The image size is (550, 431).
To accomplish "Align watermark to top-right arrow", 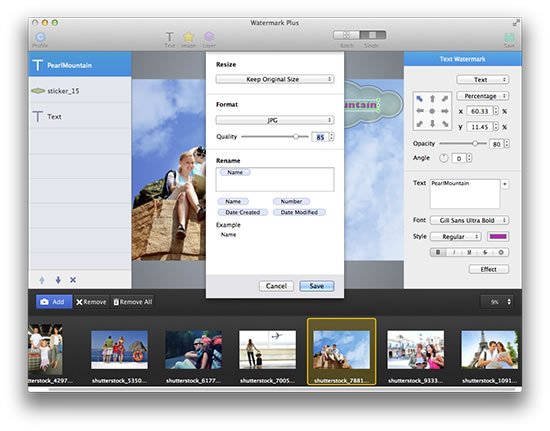I will pos(445,99).
